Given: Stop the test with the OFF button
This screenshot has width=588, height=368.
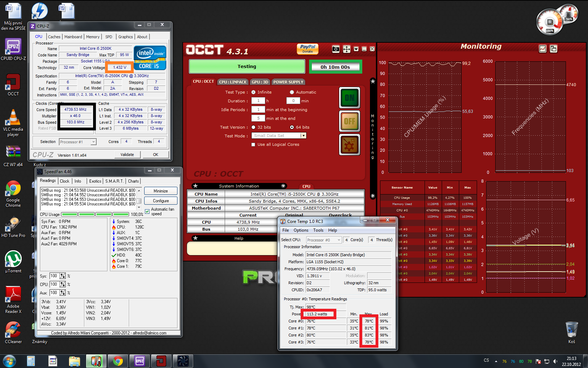Looking at the screenshot, I should click(349, 121).
